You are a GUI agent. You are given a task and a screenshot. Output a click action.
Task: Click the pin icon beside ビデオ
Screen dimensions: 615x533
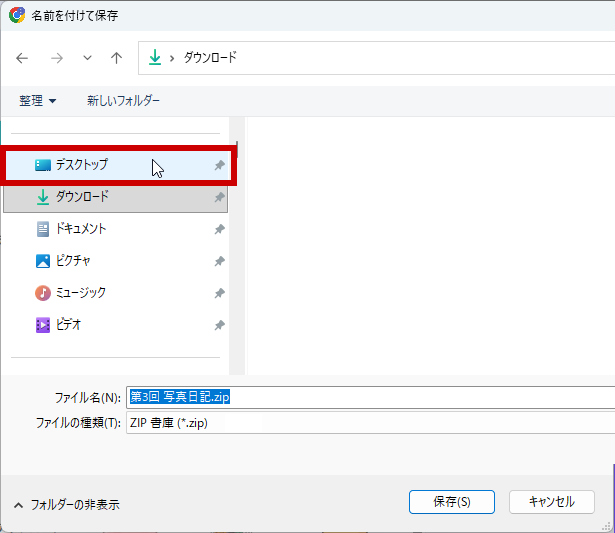219,325
